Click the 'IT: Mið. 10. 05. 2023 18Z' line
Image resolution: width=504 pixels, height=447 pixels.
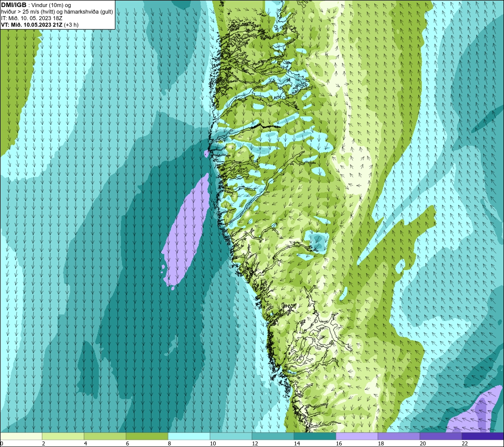[31, 18]
